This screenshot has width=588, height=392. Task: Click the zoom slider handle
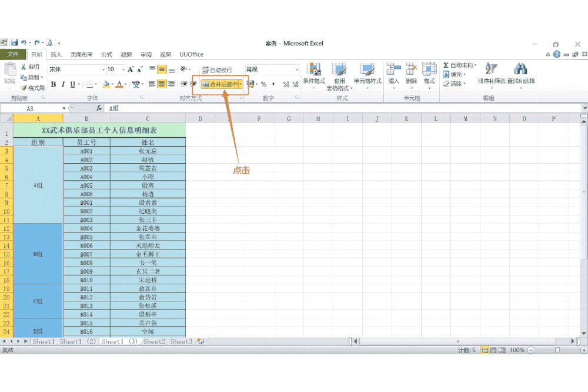pos(557,350)
